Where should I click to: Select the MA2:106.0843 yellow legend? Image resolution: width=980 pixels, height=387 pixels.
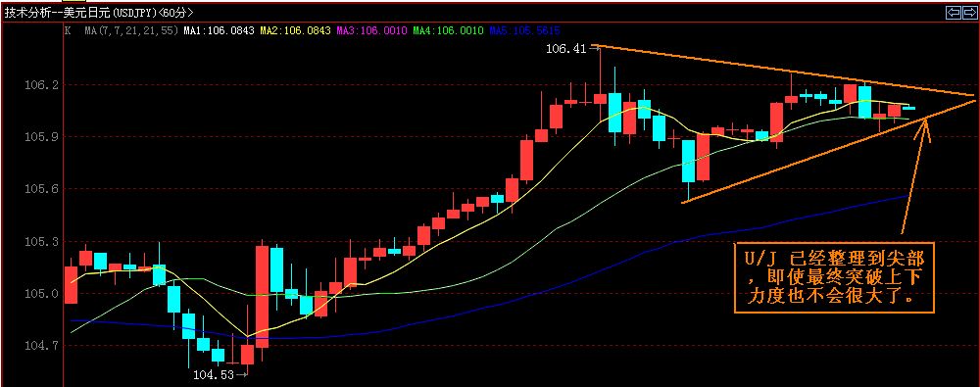[295, 30]
